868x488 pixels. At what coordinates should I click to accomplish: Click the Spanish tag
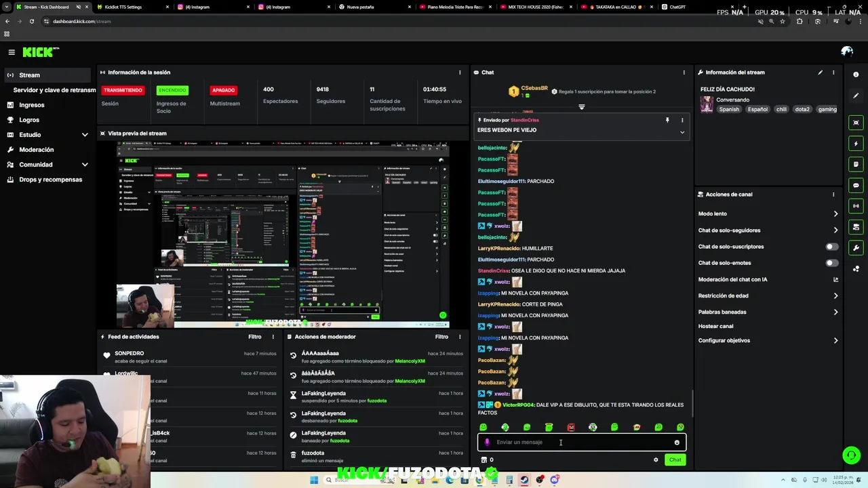(729, 109)
